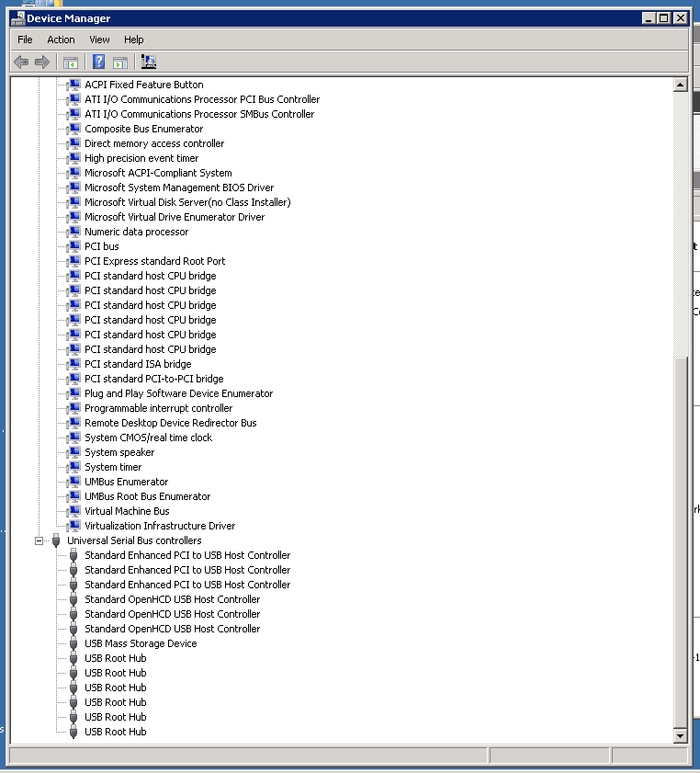Click the Scan for hardware changes icon

pyautogui.click(x=148, y=62)
